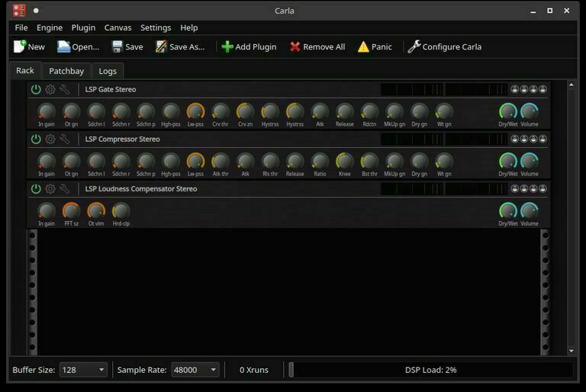Click the Carla application icon in the title bar
This screenshot has height=392, width=586.
click(x=19, y=11)
